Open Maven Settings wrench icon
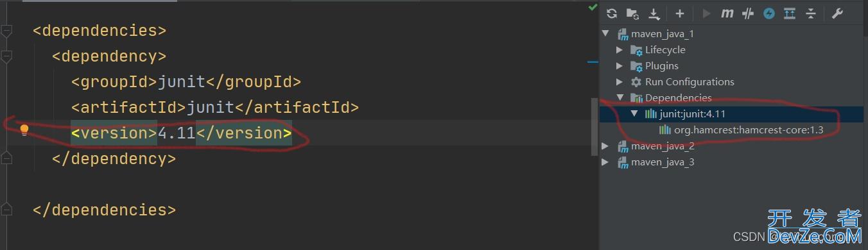 click(x=837, y=13)
